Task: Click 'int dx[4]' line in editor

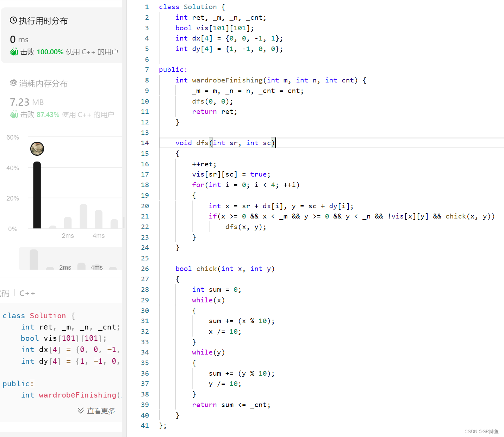Action: click(x=229, y=38)
